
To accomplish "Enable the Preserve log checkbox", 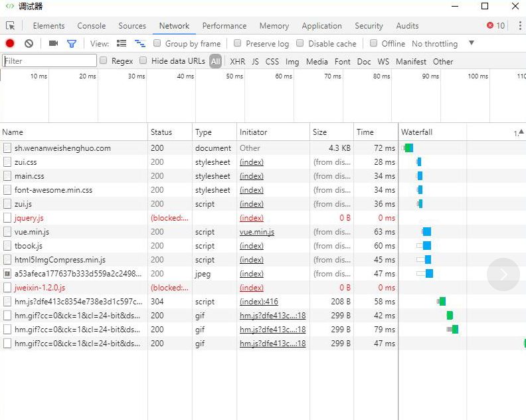I will pos(238,43).
